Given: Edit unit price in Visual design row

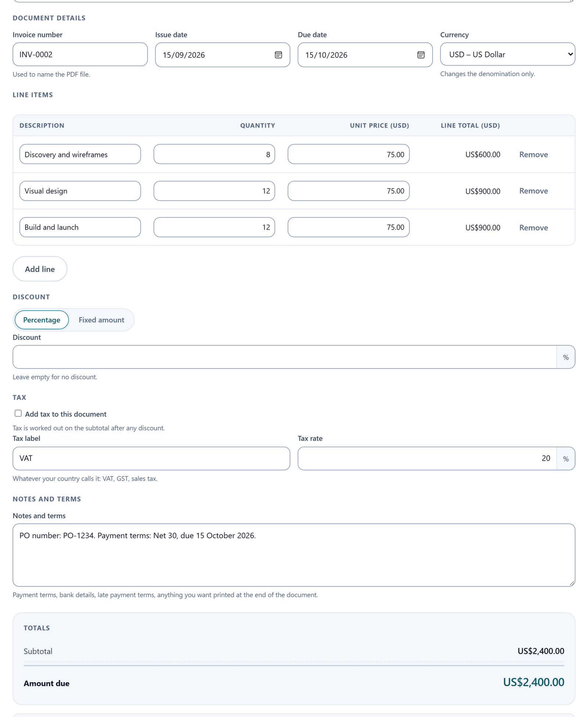Looking at the screenshot, I should tap(348, 191).
